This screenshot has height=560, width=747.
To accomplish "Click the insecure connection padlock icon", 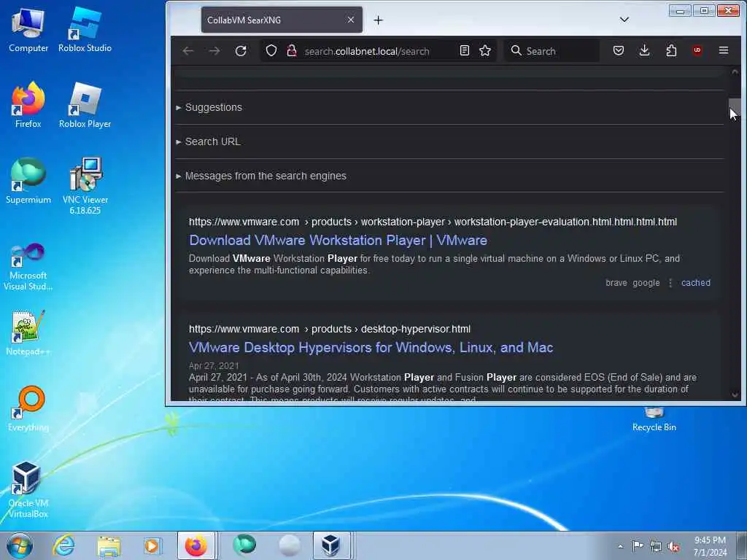I will 292,51.
